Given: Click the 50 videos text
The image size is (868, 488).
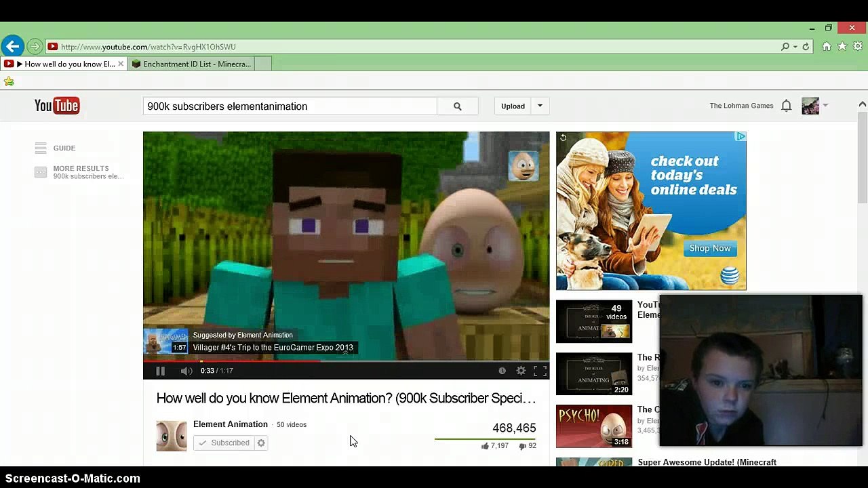Looking at the screenshot, I should (x=292, y=425).
